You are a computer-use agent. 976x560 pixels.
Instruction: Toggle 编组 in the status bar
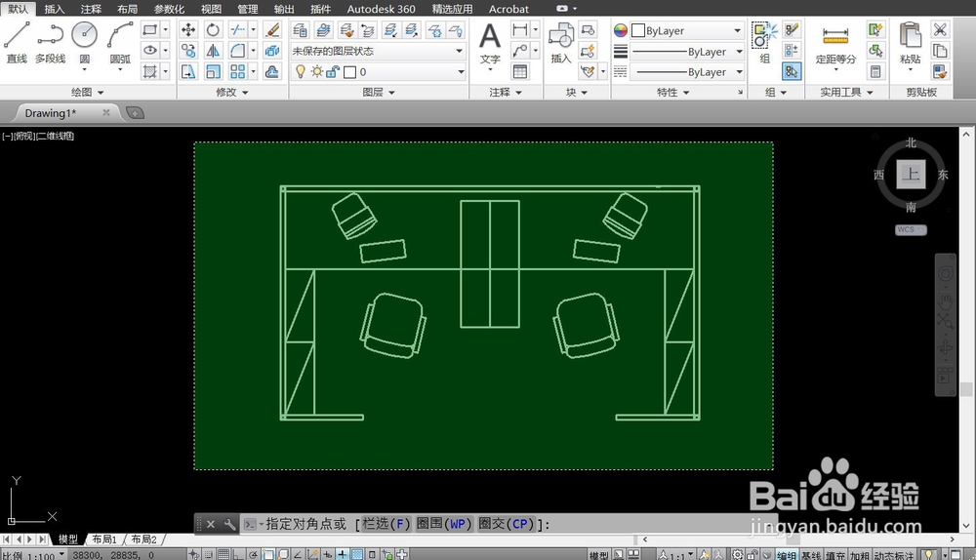[x=787, y=555]
